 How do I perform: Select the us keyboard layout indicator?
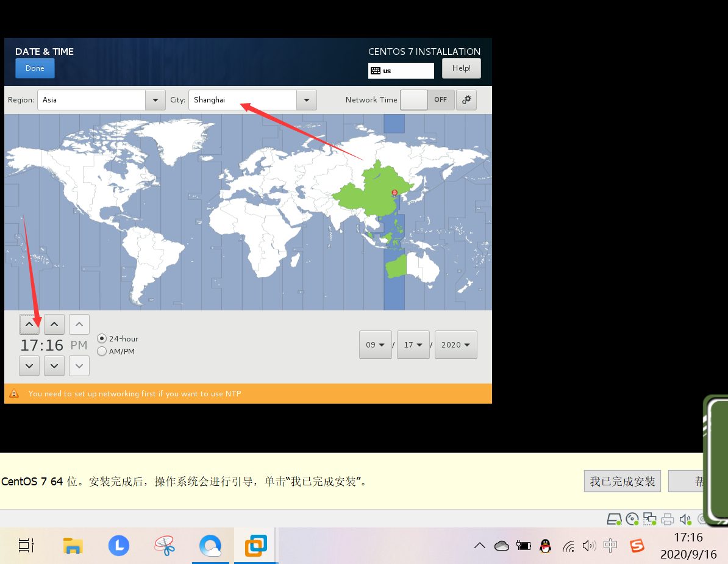click(x=401, y=71)
